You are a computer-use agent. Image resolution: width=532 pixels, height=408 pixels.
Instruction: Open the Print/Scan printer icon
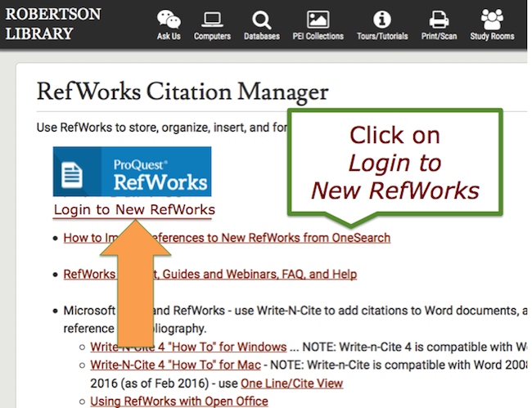440,19
